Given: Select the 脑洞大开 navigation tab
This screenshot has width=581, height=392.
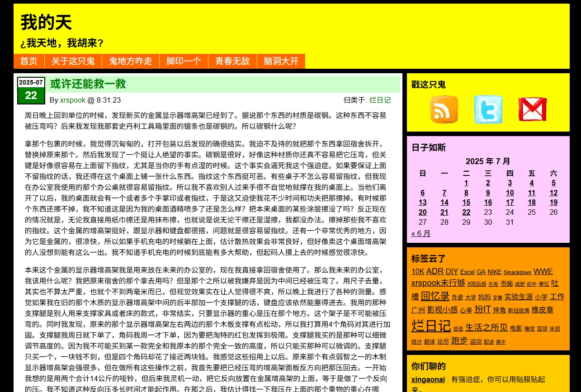Looking at the screenshot, I should 281,61.
